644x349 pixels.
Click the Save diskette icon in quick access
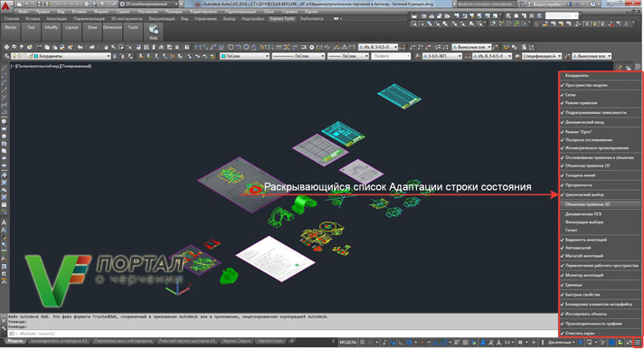[x=40, y=4]
